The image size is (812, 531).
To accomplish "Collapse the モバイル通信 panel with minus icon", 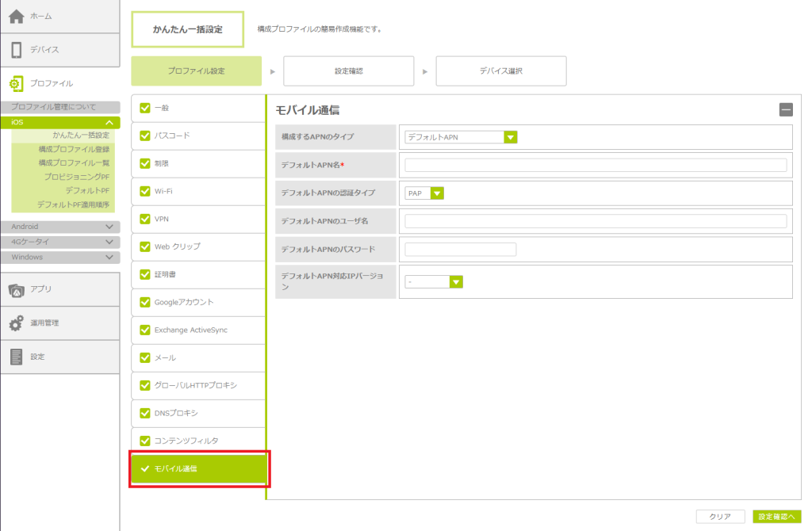I will [786, 110].
